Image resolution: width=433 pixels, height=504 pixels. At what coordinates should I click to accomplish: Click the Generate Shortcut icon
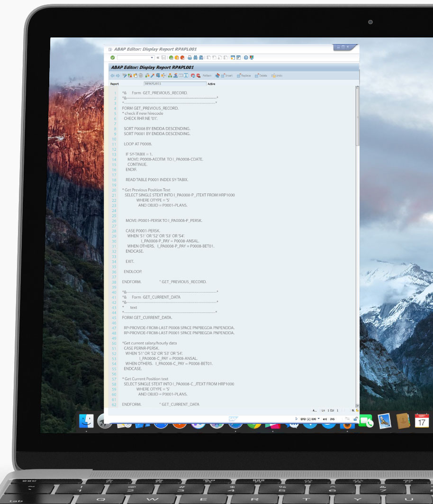tap(238, 57)
